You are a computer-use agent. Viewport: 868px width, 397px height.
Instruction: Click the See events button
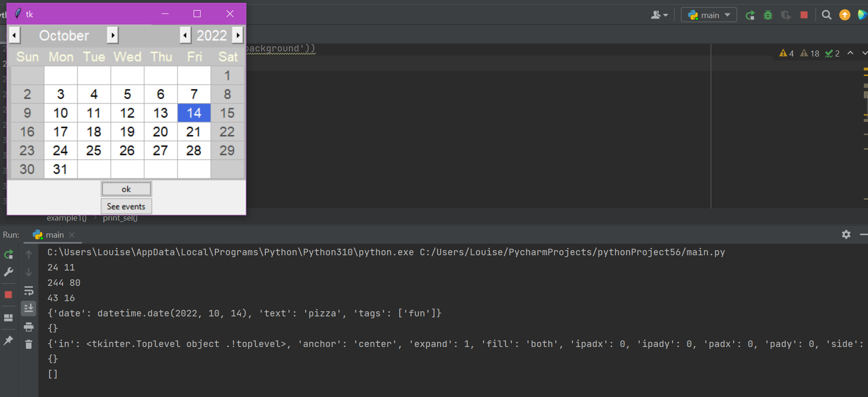tap(126, 206)
